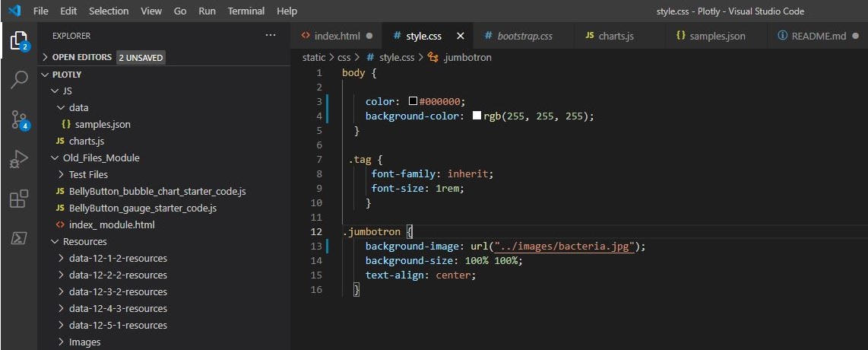This screenshot has height=350, width=868.
Task: Click the samples.json file icon in tree
Action: [66, 125]
